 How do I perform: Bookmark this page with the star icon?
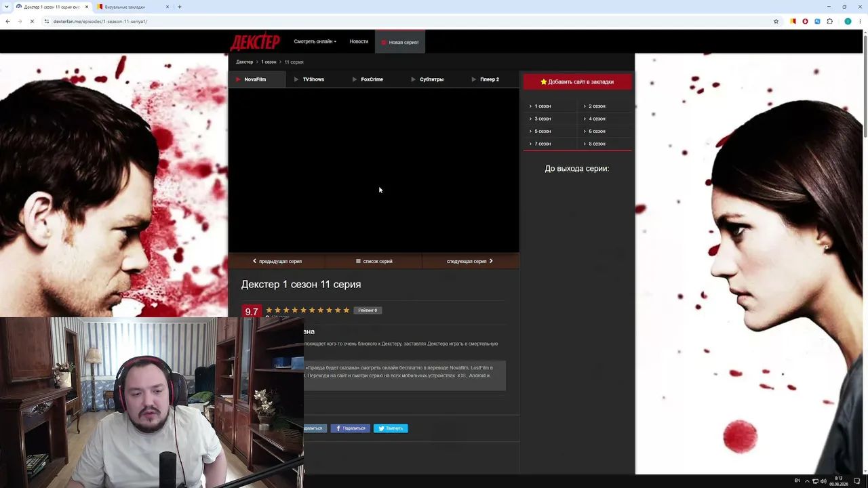pos(776,21)
